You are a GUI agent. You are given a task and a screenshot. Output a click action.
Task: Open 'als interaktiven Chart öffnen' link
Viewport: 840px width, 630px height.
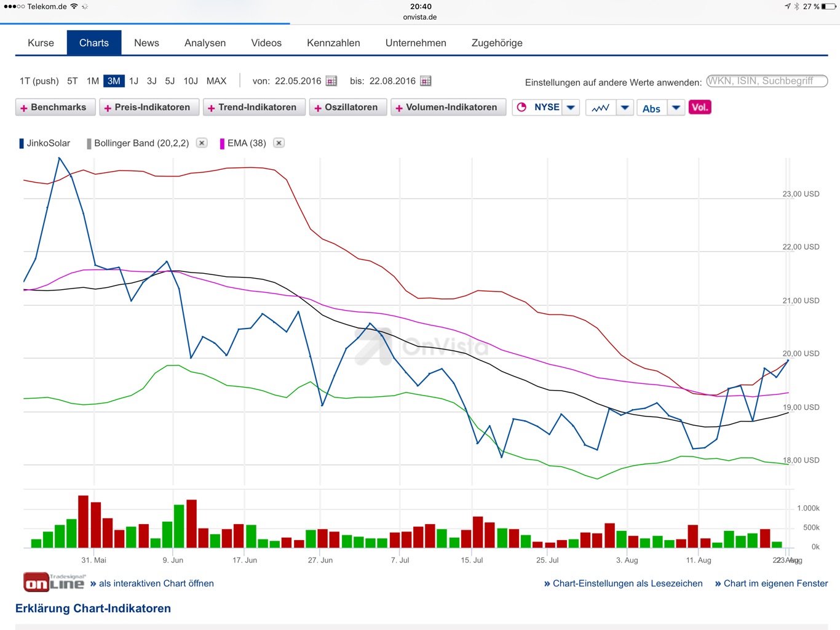tap(156, 583)
